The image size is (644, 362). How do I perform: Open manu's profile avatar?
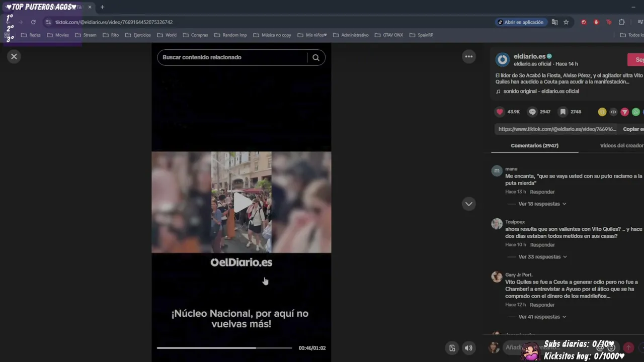click(497, 171)
